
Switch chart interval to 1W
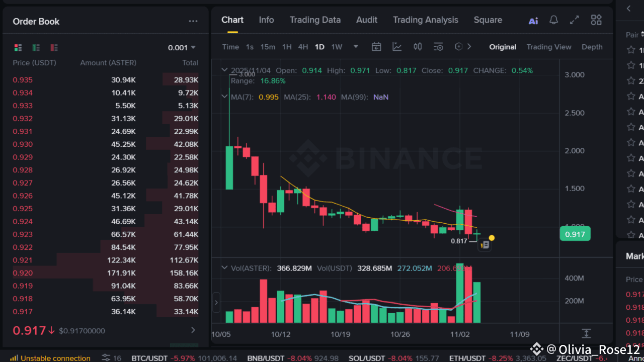[x=337, y=47]
